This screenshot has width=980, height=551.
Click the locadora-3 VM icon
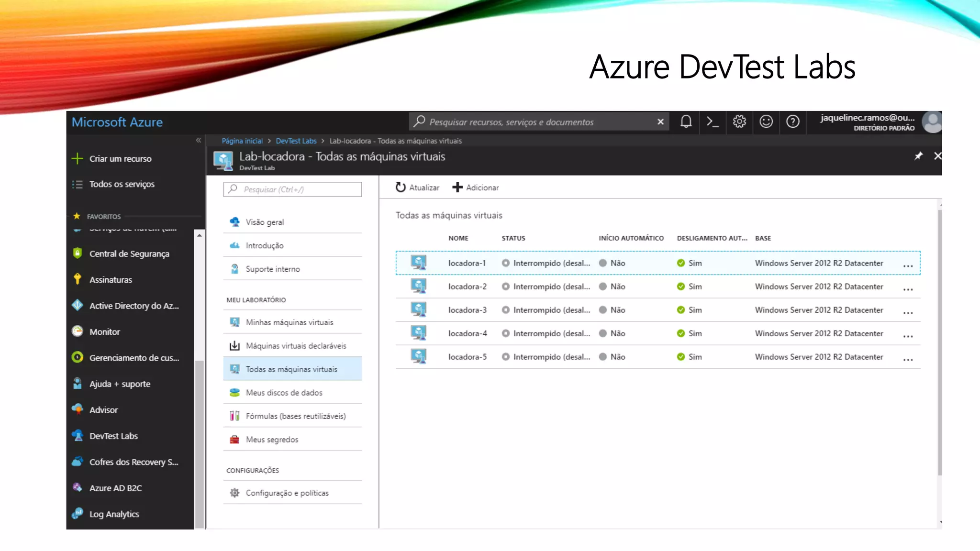(419, 309)
